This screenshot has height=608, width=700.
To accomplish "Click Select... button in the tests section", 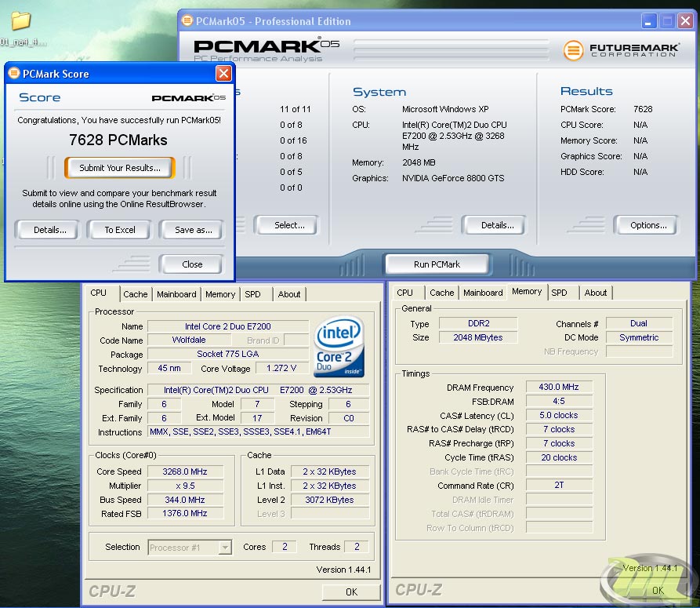I will click(x=287, y=225).
